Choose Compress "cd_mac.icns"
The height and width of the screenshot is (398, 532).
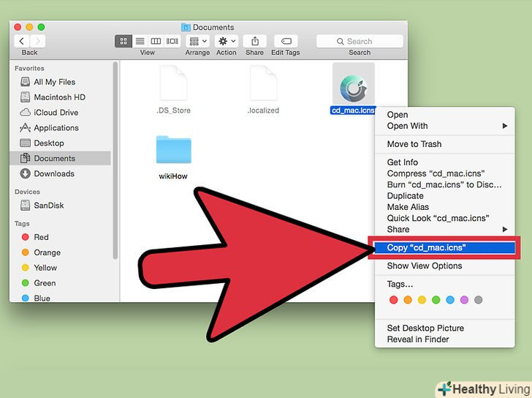tap(445, 173)
